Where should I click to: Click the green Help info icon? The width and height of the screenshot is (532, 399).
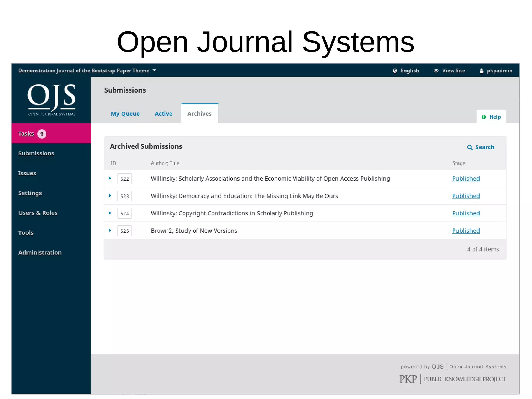pyautogui.click(x=483, y=117)
